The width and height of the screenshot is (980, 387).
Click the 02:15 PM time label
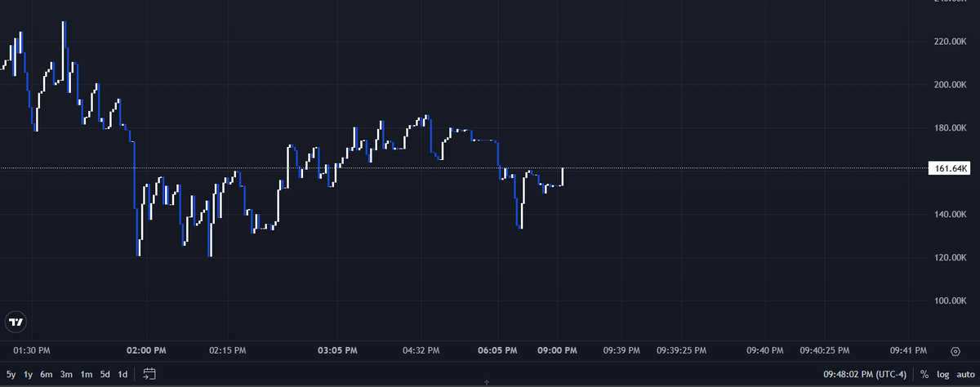(x=228, y=350)
